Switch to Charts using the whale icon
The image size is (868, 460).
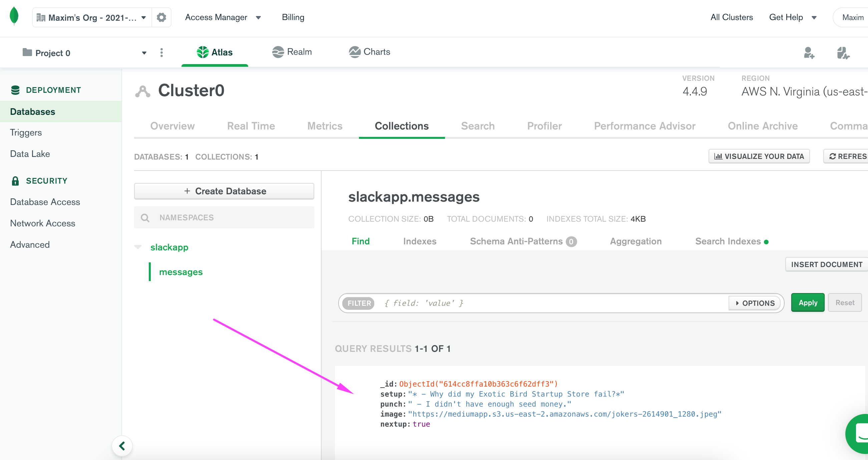tap(355, 52)
